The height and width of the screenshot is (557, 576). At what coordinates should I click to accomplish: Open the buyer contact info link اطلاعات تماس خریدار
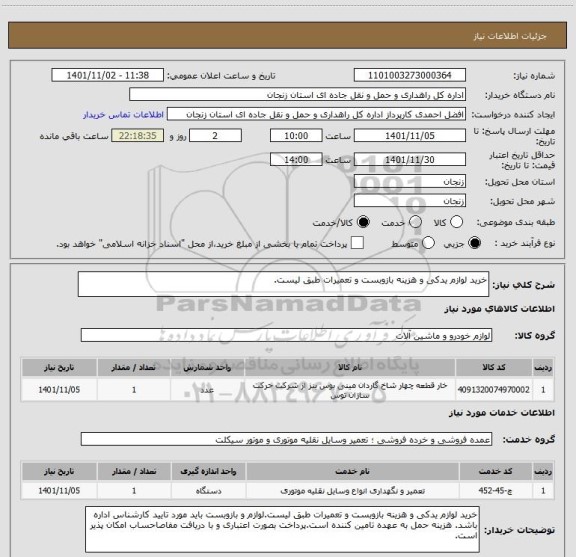point(123,115)
